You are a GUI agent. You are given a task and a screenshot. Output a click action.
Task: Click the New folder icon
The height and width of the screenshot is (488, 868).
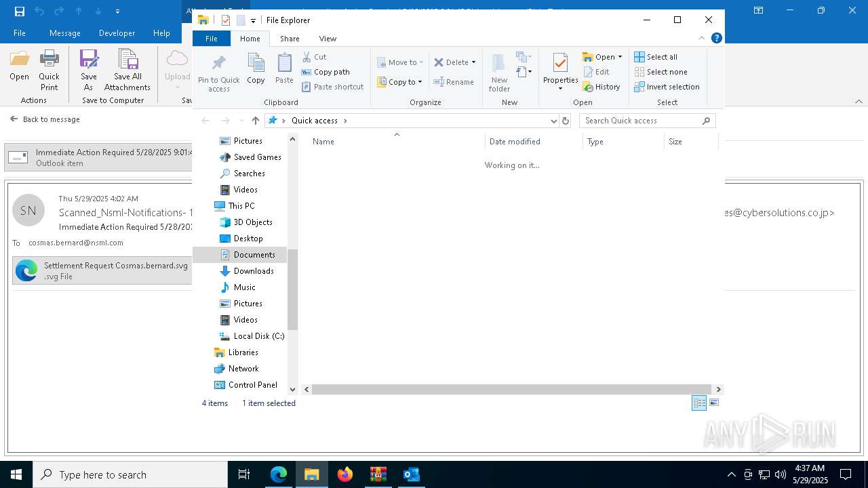[499, 72]
